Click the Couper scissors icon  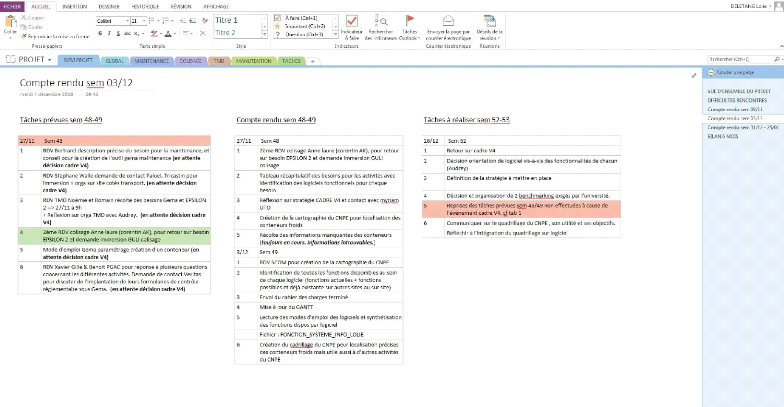pos(24,18)
